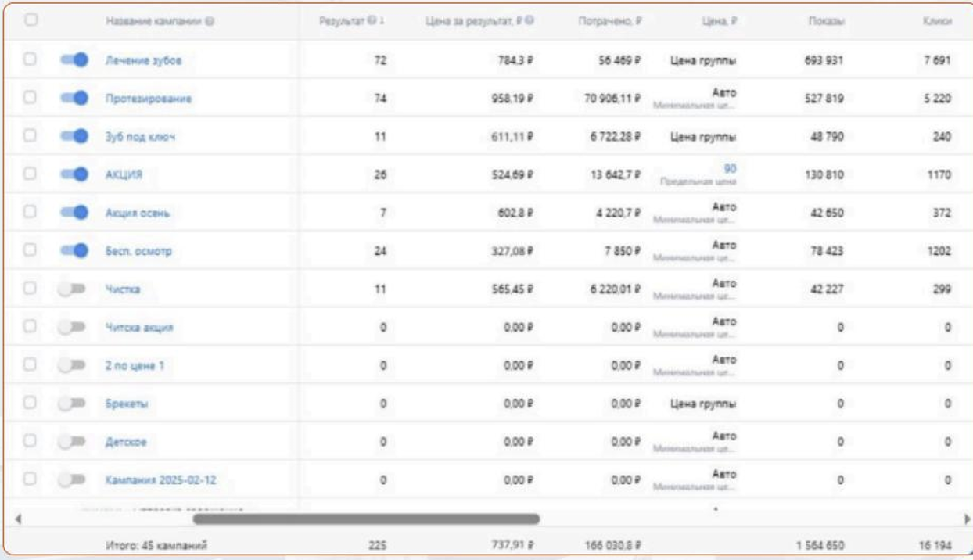This screenshot has height=560, width=973.
Task: Tick the checkbox next to Бесп. осмотр
Action: 31,250
